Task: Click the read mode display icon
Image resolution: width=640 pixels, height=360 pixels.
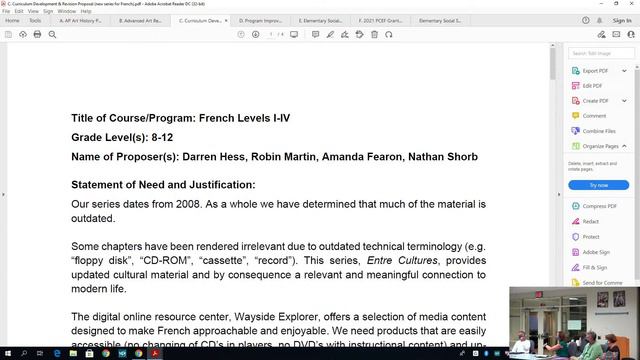Action: point(294,35)
